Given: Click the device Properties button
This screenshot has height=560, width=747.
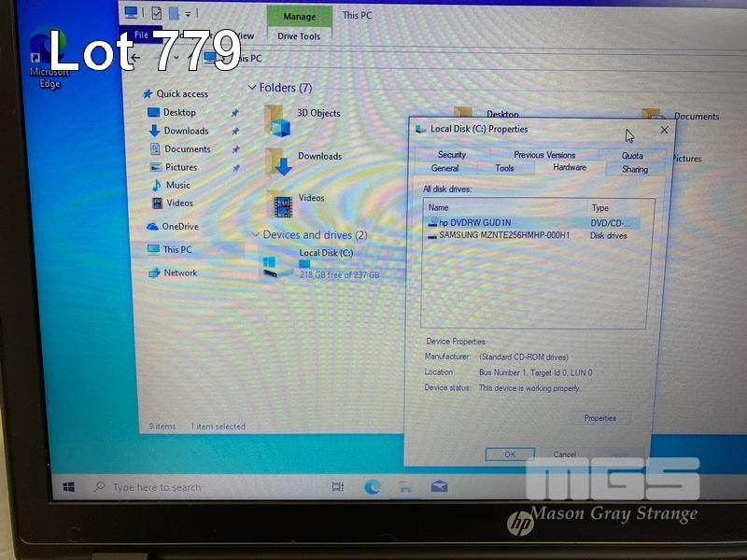Looking at the screenshot, I should point(600,418).
